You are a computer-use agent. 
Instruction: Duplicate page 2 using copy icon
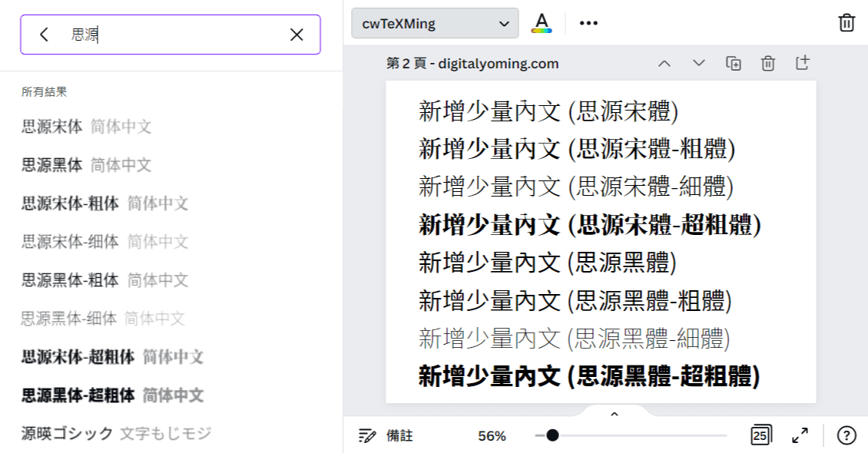point(734,63)
